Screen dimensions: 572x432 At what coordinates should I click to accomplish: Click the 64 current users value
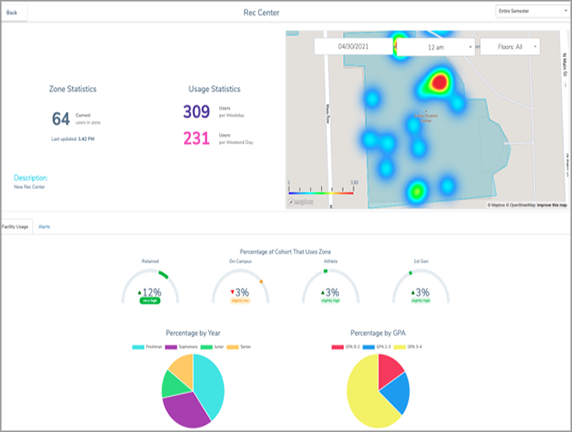tap(61, 119)
